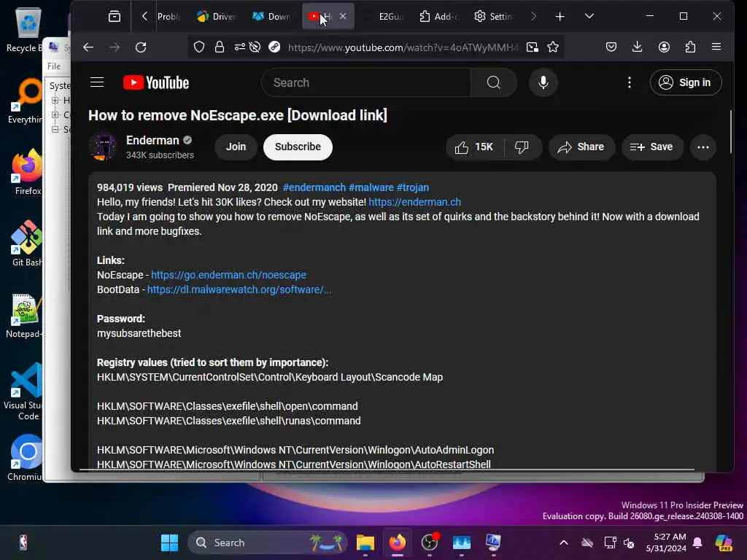
Task: Expand the C tree node in background window
Action: click(x=55, y=114)
